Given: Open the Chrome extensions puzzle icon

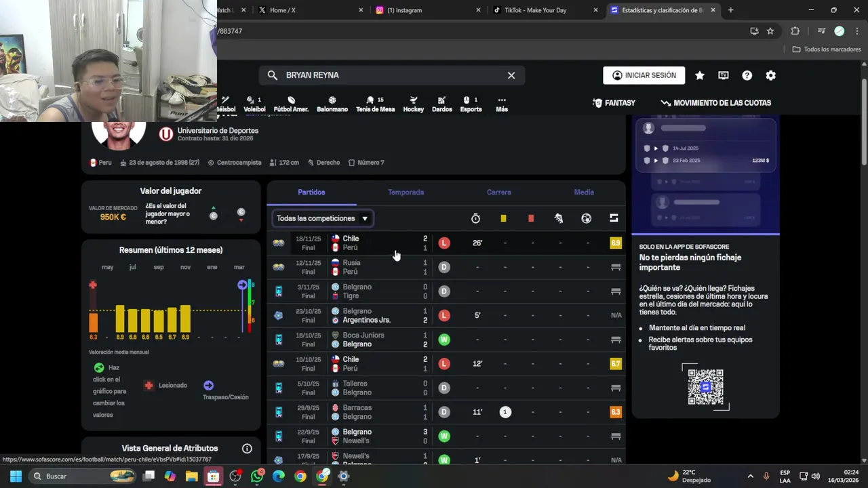Looking at the screenshot, I should tap(795, 31).
